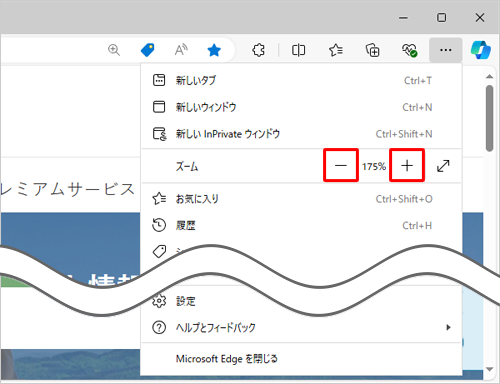This screenshot has height=384, width=500.
Task: Expand ヘルプとフィードバック submenu arrow
Action: [449, 327]
